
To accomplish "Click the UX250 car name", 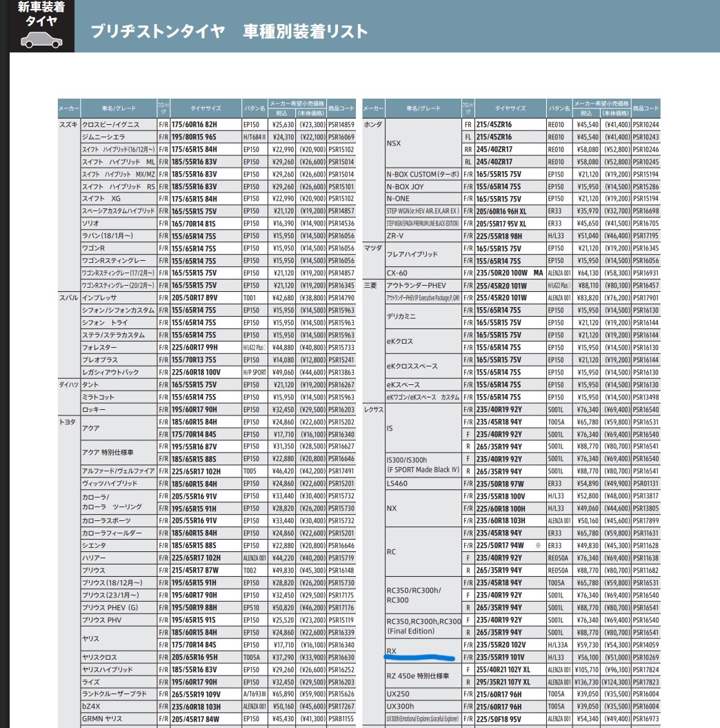I will click(398, 693).
